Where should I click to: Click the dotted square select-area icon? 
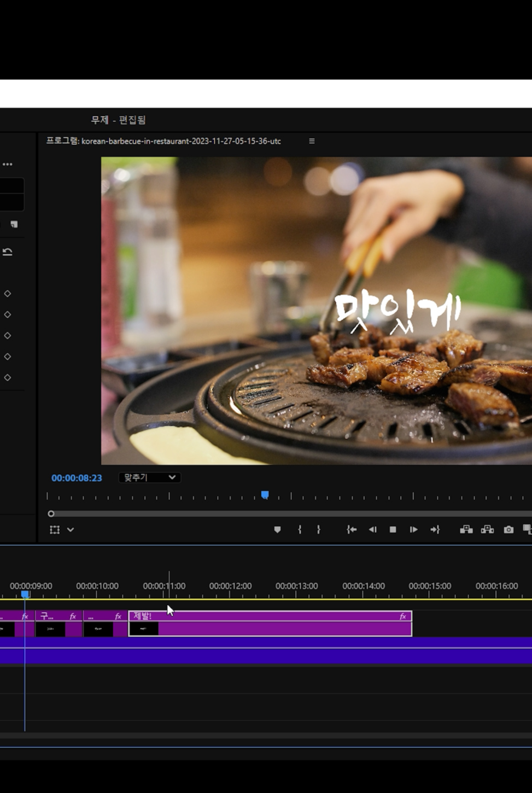point(55,529)
